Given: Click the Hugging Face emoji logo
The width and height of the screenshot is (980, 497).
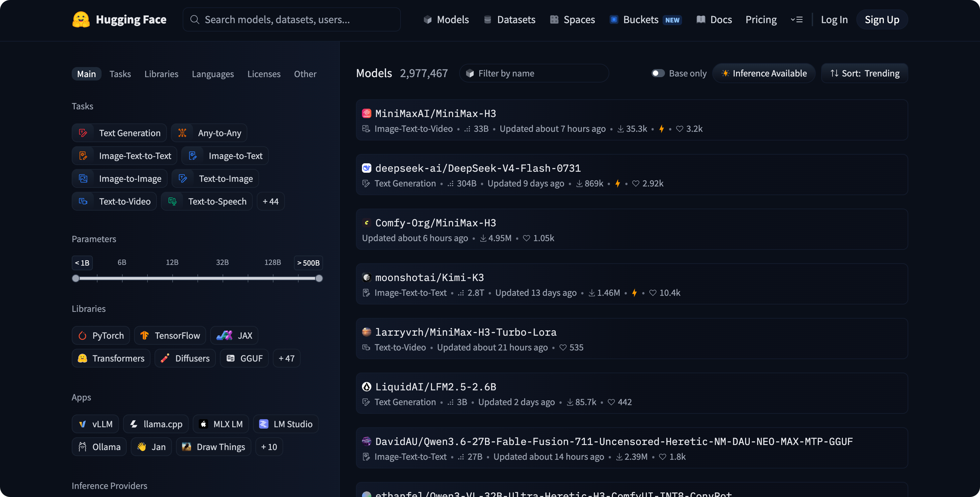Looking at the screenshot, I should point(81,19).
